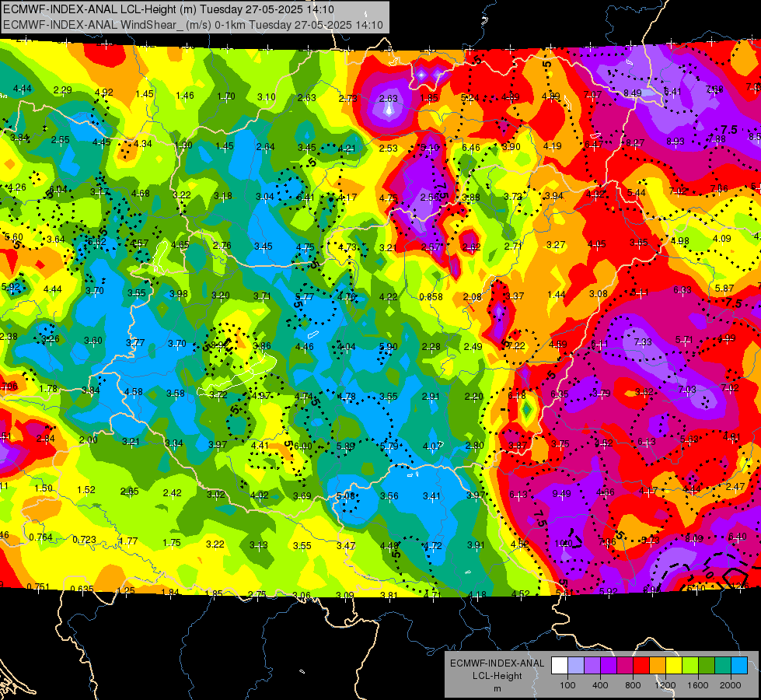Screen dimensions: 761x700
Task: Click the wind shear value 0.858
Action: point(431,297)
